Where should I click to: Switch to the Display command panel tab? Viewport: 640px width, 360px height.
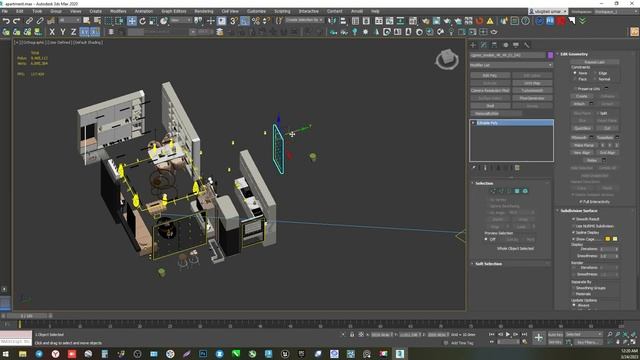[516, 45]
